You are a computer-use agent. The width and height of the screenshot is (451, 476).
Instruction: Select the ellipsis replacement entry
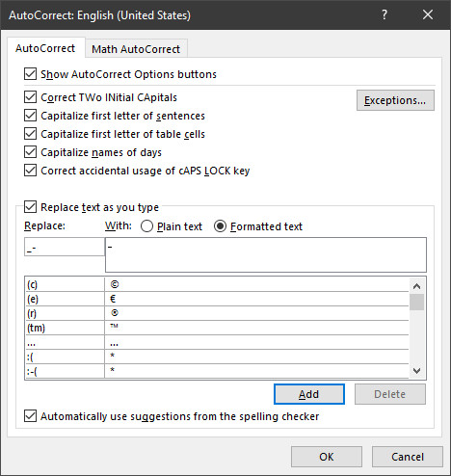[217, 342]
